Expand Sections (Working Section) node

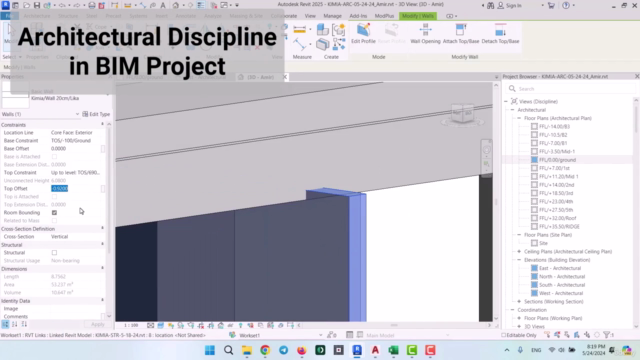click(x=519, y=301)
